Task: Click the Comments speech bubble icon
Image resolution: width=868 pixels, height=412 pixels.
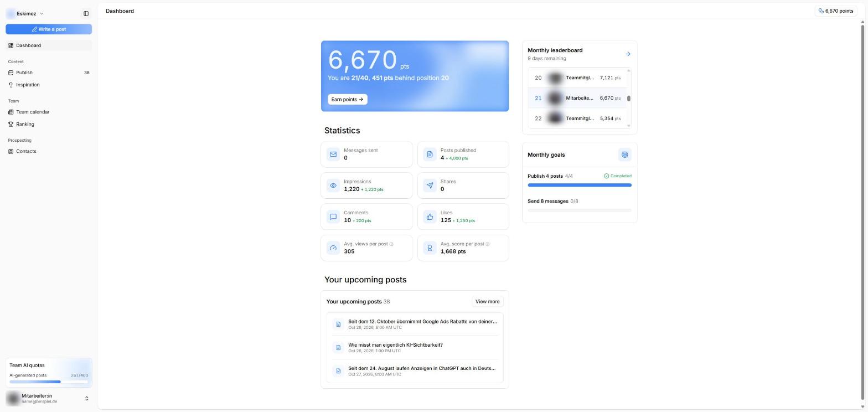Action: pyautogui.click(x=333, y=217)
